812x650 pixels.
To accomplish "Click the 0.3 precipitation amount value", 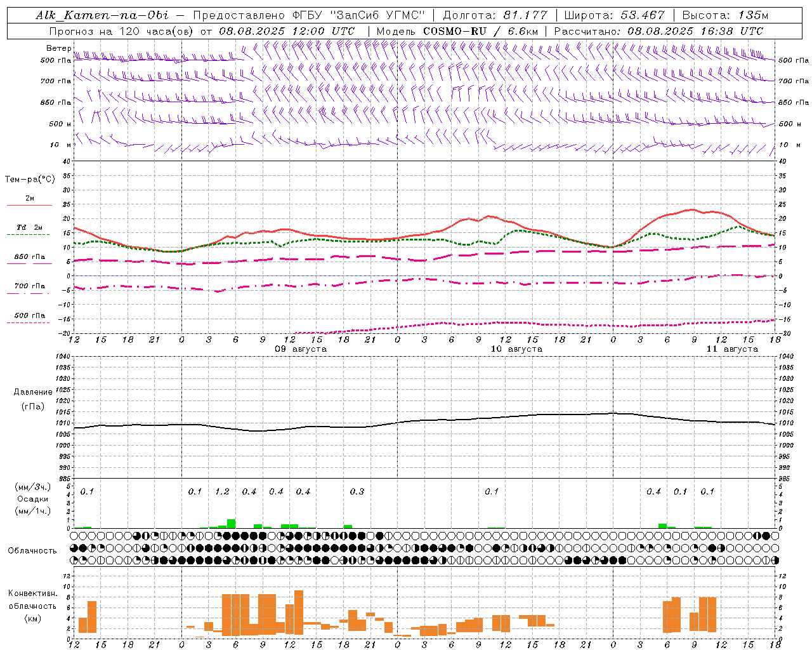I will (x=357, y=492).
